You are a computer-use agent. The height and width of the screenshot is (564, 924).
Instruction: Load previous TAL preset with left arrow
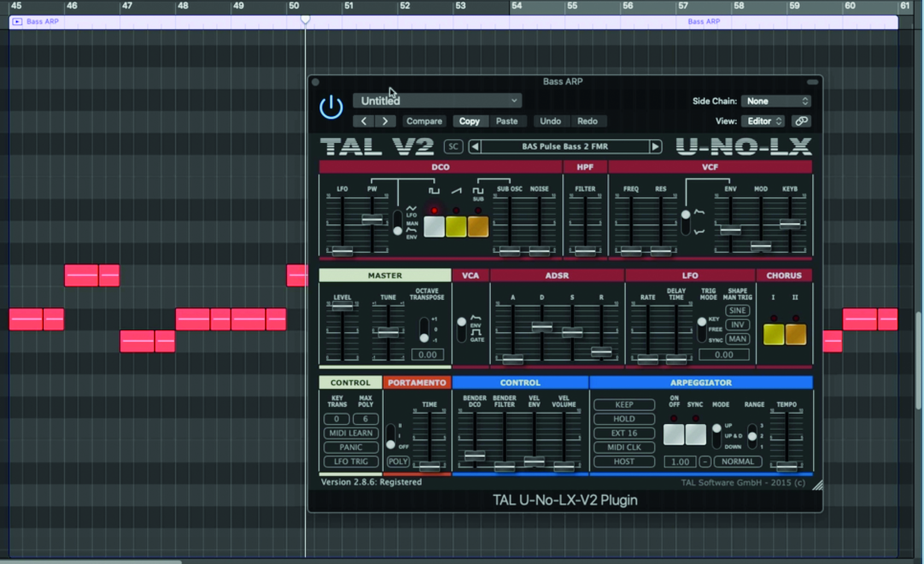475,146
